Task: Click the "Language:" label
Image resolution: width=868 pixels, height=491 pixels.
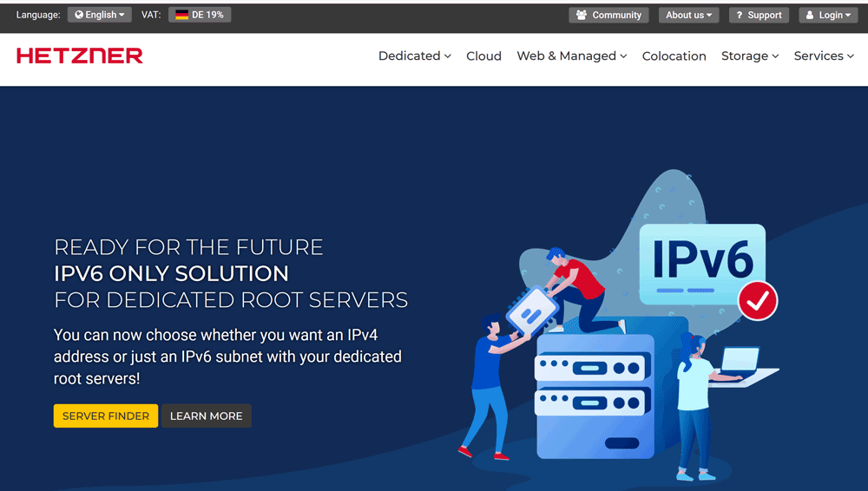Action: pos(38,15)
